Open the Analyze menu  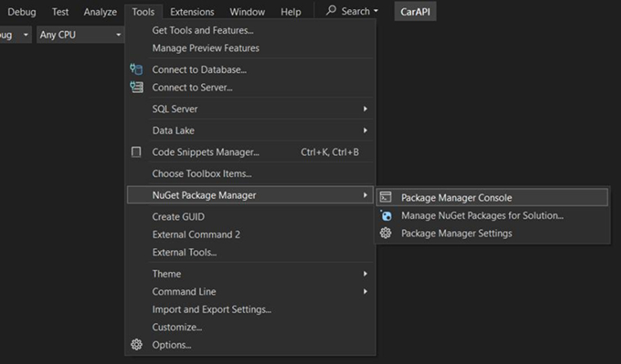pos(101,12)
